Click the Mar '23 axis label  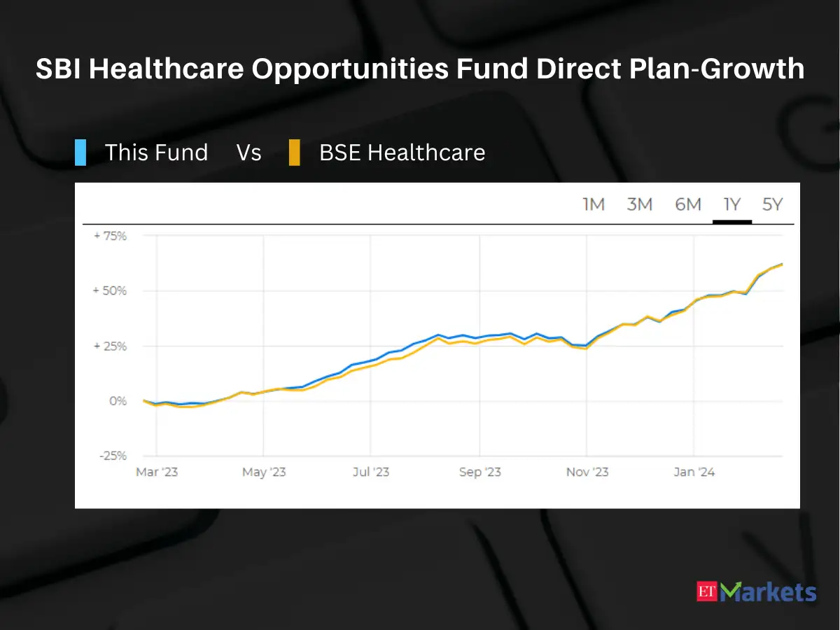click(157, 472)
